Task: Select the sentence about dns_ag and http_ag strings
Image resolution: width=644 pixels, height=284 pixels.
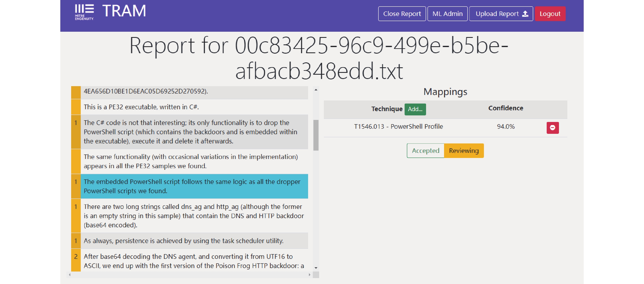Action: 193,216
